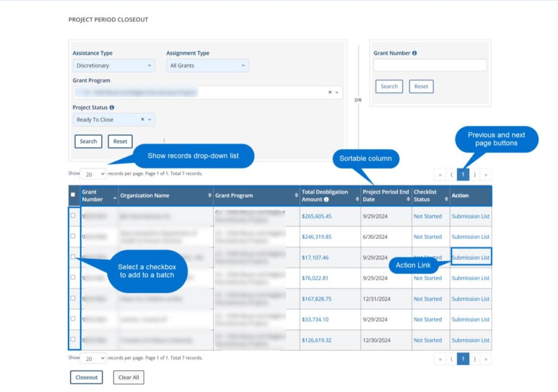Image resolution: width=558 pixels, height=392 pixels.
Task: Expand the Assignment Type All Grants dropdown
Action: point(208,65)
